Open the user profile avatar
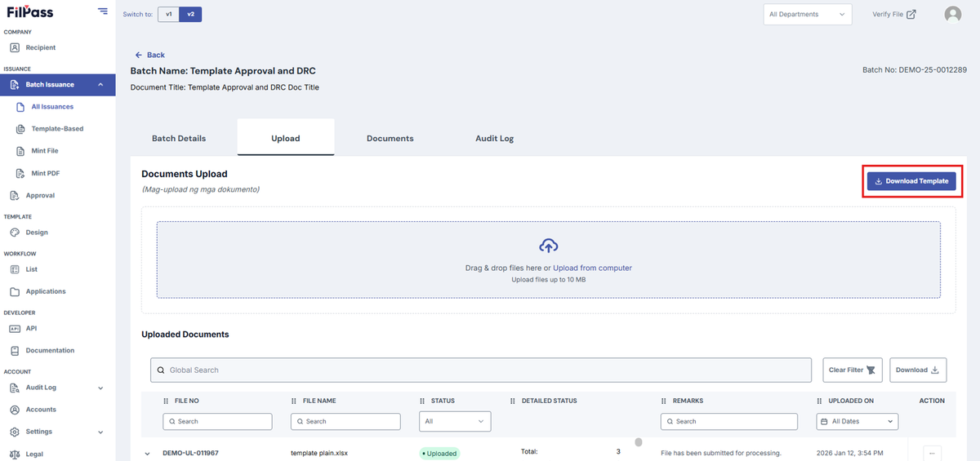This screenshot has height=461, width=980. (952, 14)
